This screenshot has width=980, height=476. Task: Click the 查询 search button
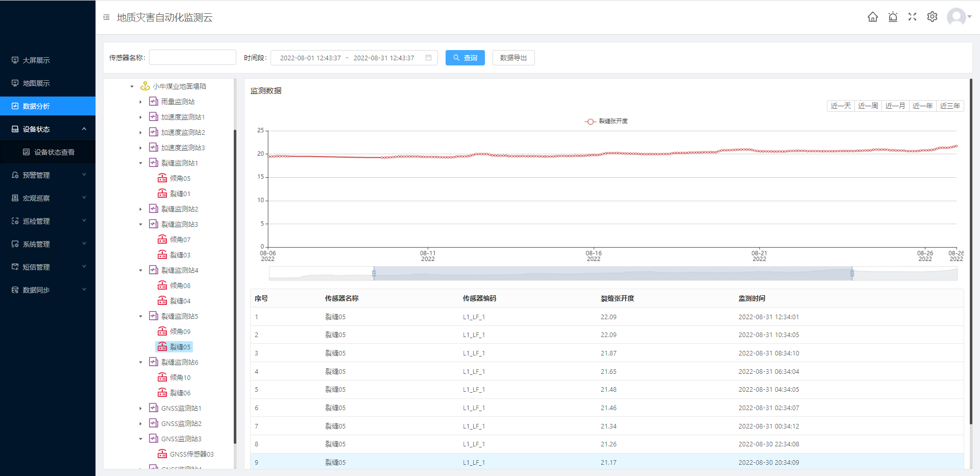tap(464, 58)
